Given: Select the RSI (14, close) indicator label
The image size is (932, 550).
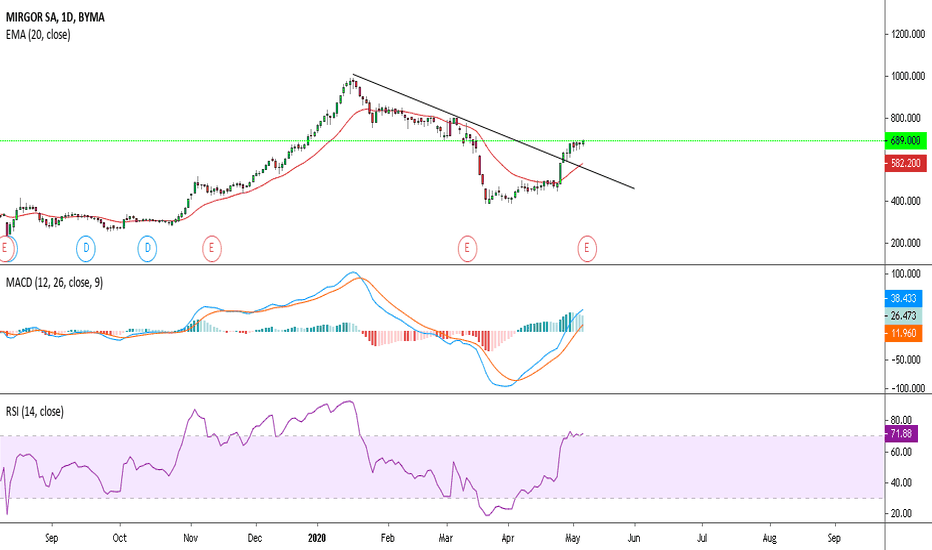Looking at the screenshot, I should [34, 411].
